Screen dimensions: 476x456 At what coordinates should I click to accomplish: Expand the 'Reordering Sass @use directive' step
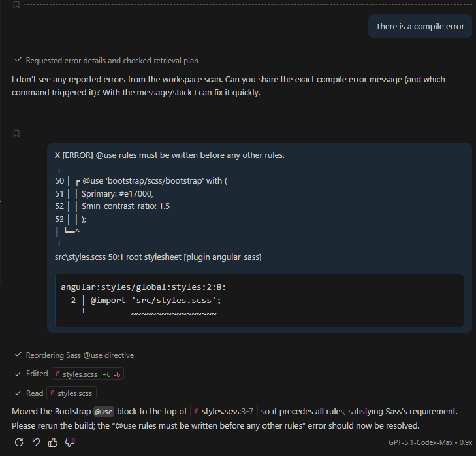click(80, 355)
